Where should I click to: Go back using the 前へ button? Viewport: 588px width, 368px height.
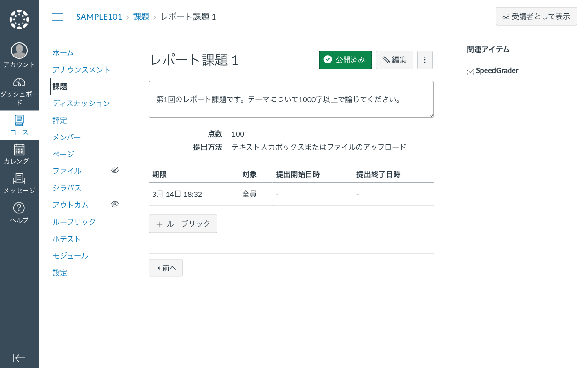pos(165,268)
